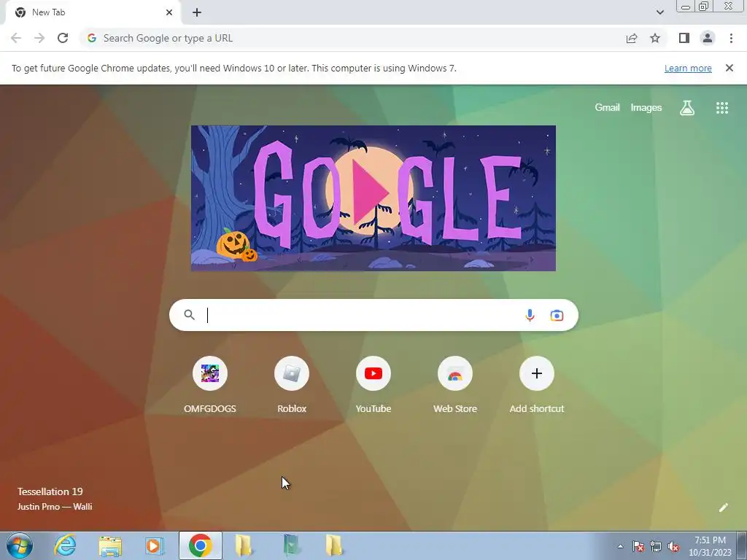Open the profile avatar menu
The image size is (747, 560).
(x=708, y=38)
